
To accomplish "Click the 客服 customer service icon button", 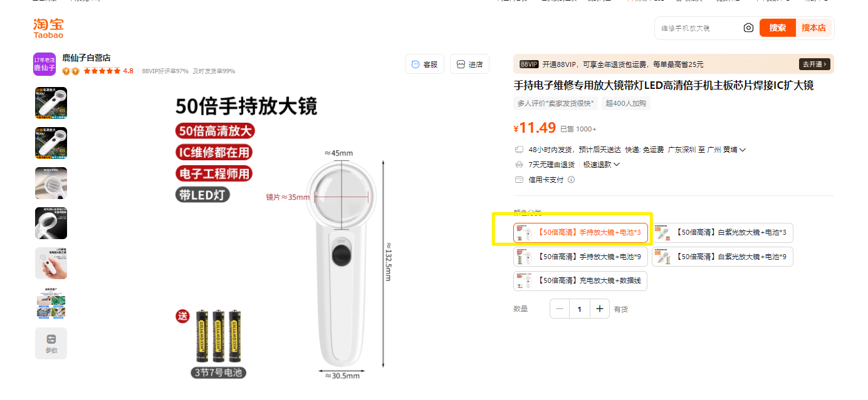I will click(424, 64).
